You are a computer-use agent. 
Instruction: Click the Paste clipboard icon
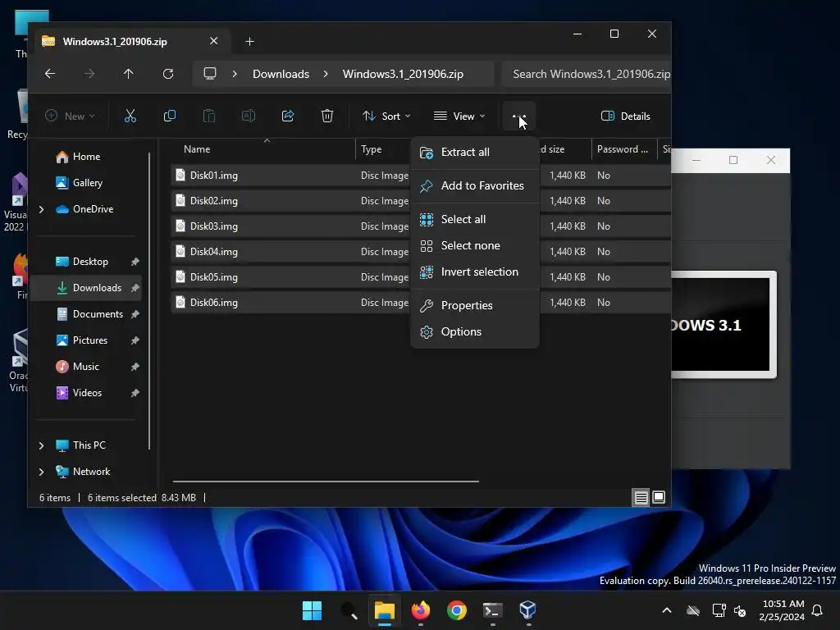(x=209, y=116)
